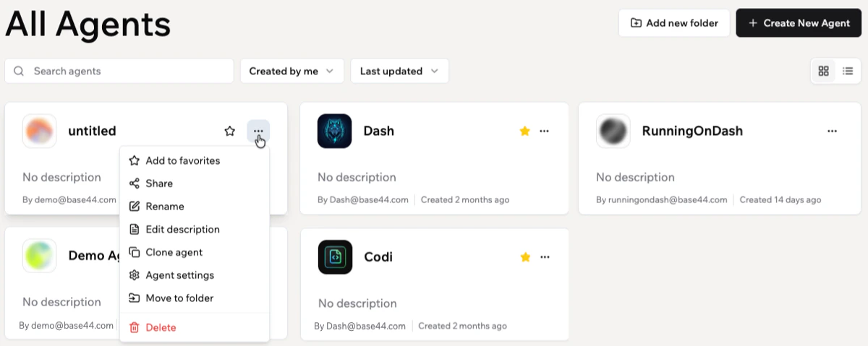Screen dimensions: 868x346
Task: Click the RunningOnDash agent avatar
Action: pos(613,131)
